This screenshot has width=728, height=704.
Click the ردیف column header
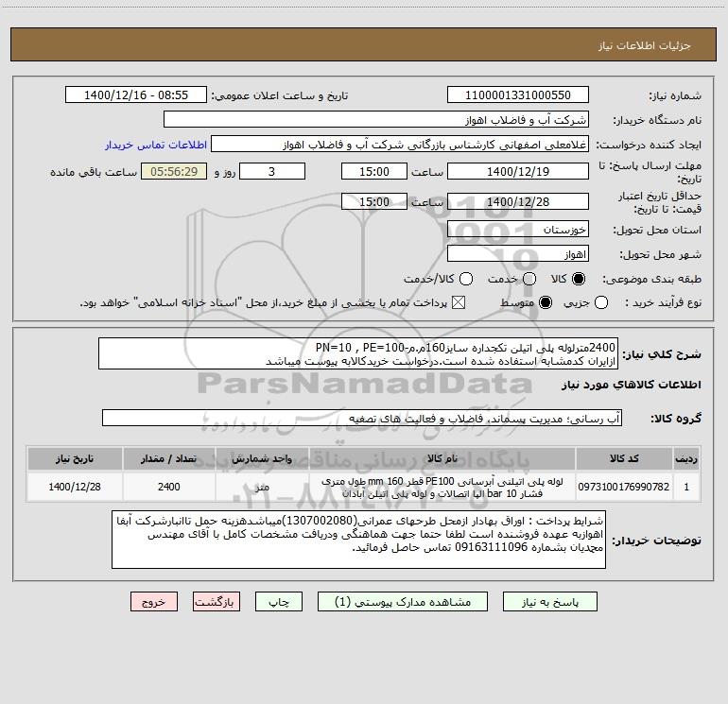tap(686, 459)
